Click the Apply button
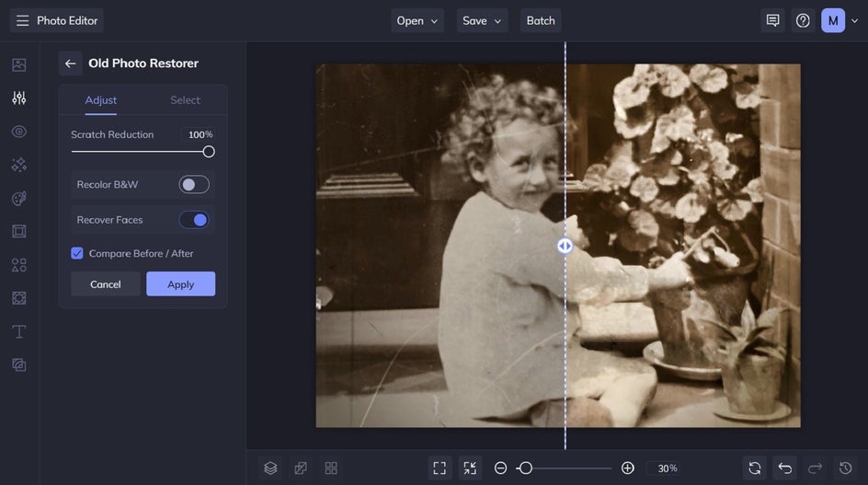 point(180,284)
